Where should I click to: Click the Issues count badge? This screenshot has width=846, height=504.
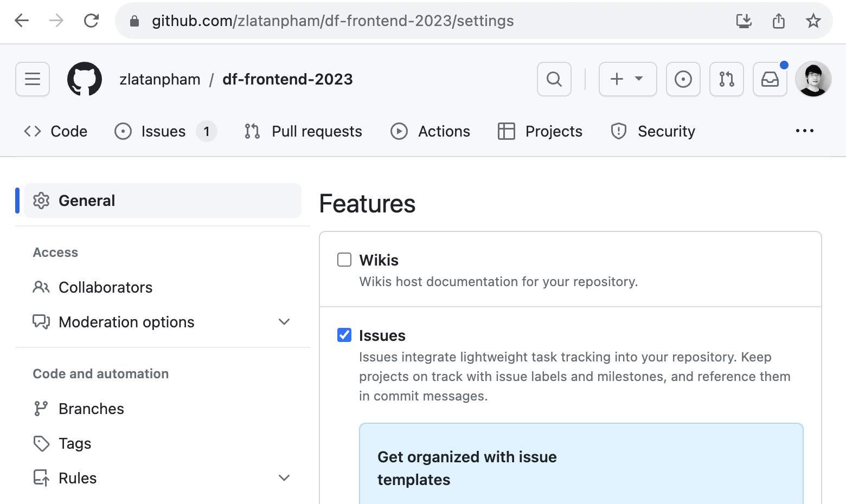click(x=207, y=131)
